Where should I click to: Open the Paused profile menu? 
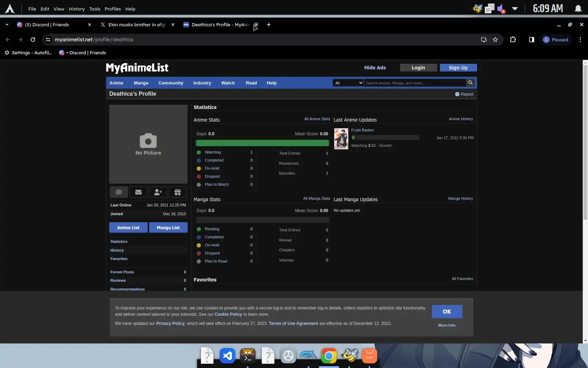tap(555, 40)
